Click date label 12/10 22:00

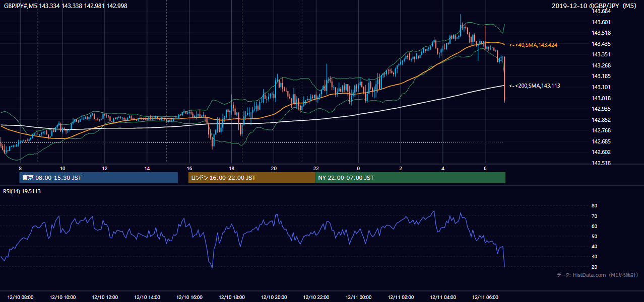(316, 297)
